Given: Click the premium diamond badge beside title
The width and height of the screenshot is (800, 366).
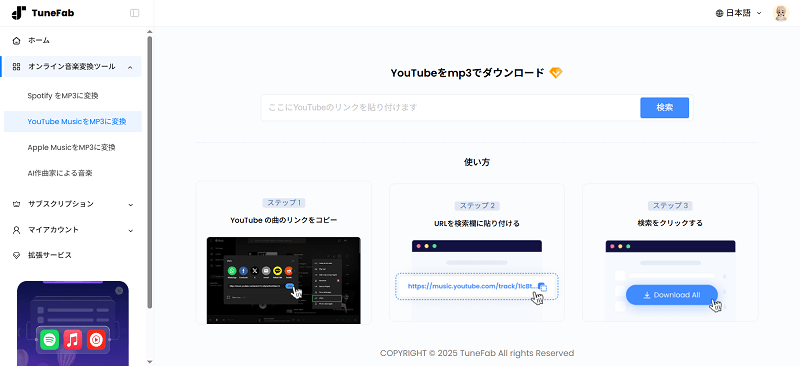Looking at the screenshot, I should click(556, 73).
